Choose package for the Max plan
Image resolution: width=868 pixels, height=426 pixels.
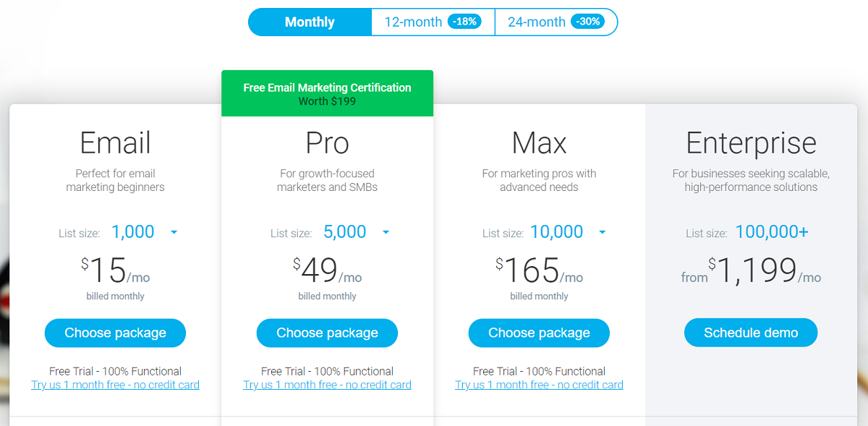click(x=539, y=333)
